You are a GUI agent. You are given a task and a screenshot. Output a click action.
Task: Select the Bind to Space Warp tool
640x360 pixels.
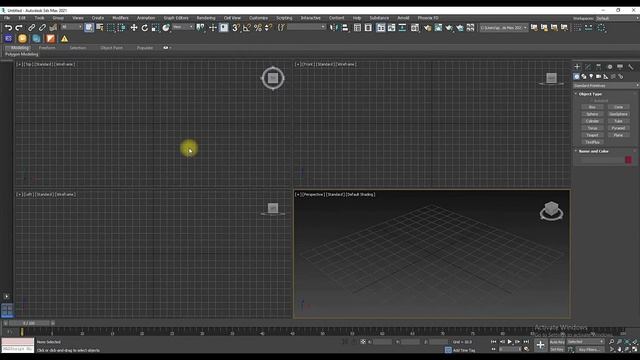pyautogui.click(x=53, y=28)
